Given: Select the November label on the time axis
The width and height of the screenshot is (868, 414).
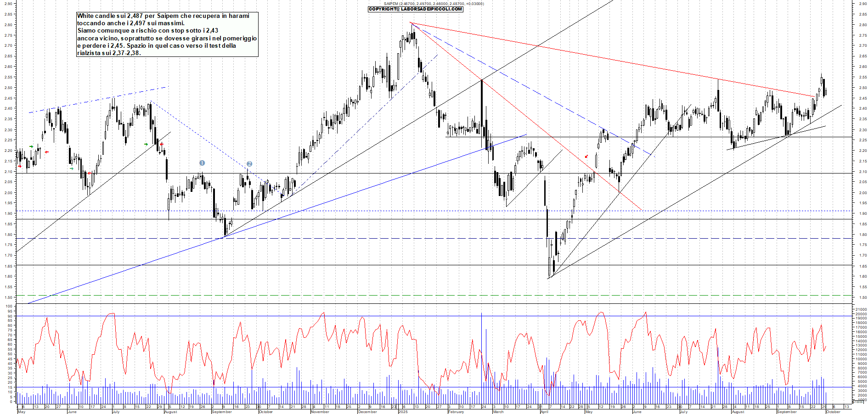Looking at the screenshot, I should (x=320, y=412).
